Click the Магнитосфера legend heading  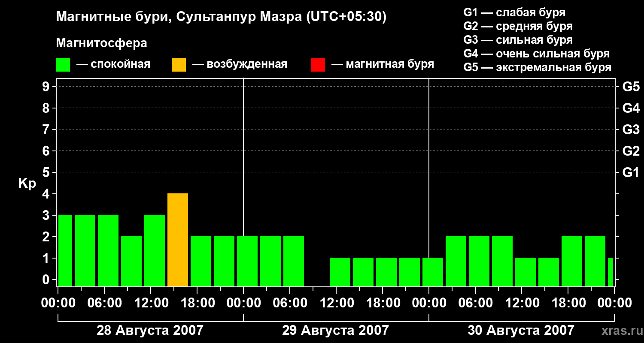pos(102,43)
